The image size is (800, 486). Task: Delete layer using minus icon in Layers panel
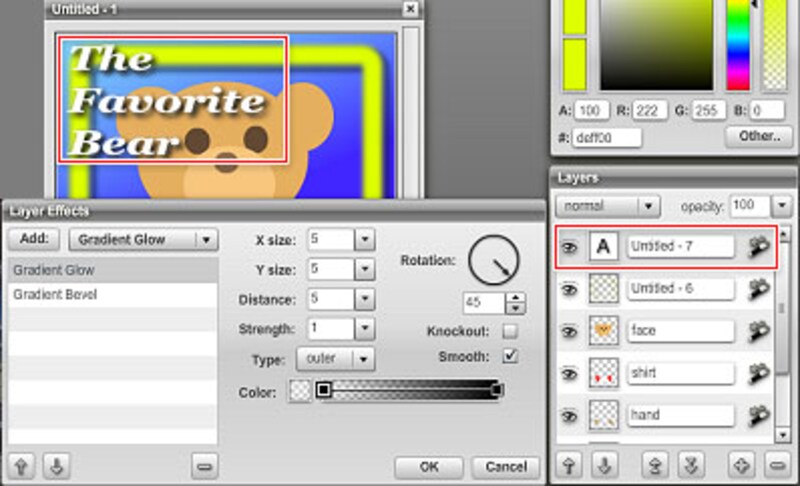[x=779, y=464]
